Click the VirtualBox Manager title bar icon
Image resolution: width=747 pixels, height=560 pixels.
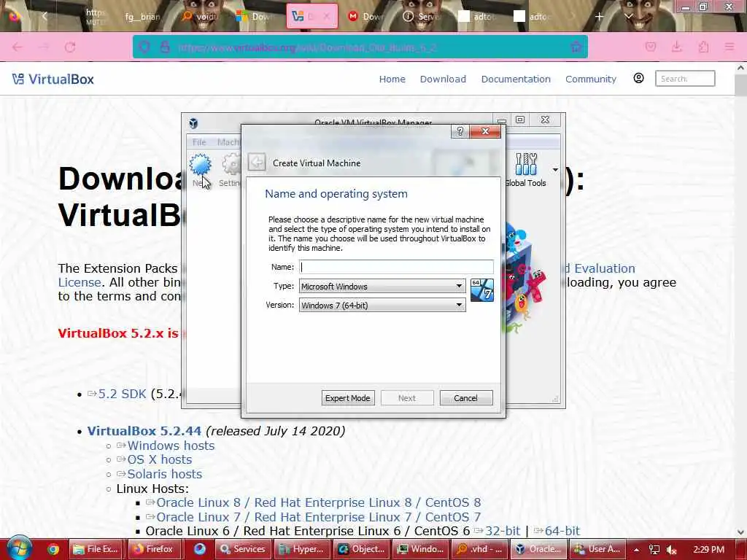pyautogui.click(x=193, y=123)
